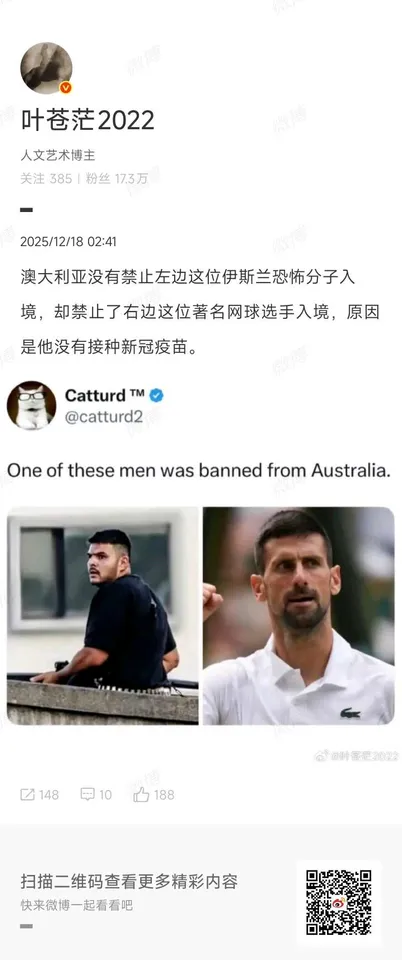Tap the Weibo QR code
The width and height of the screenshot is (402, 960).
[x=338, y=902]
